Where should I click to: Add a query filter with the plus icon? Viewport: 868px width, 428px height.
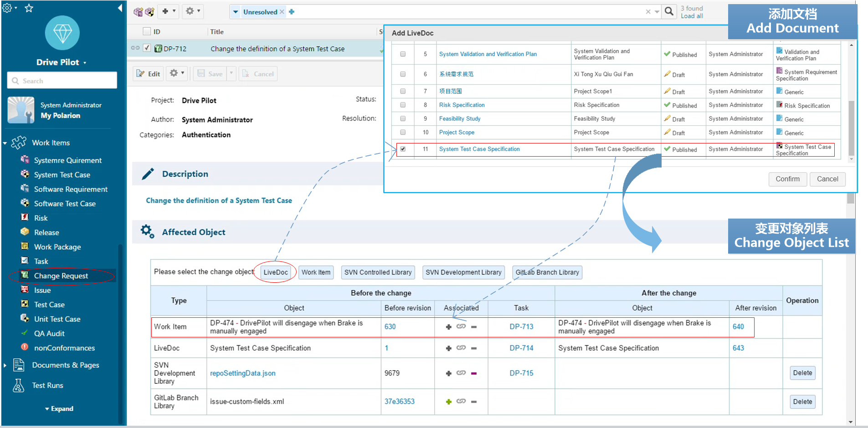pos(292,12)
